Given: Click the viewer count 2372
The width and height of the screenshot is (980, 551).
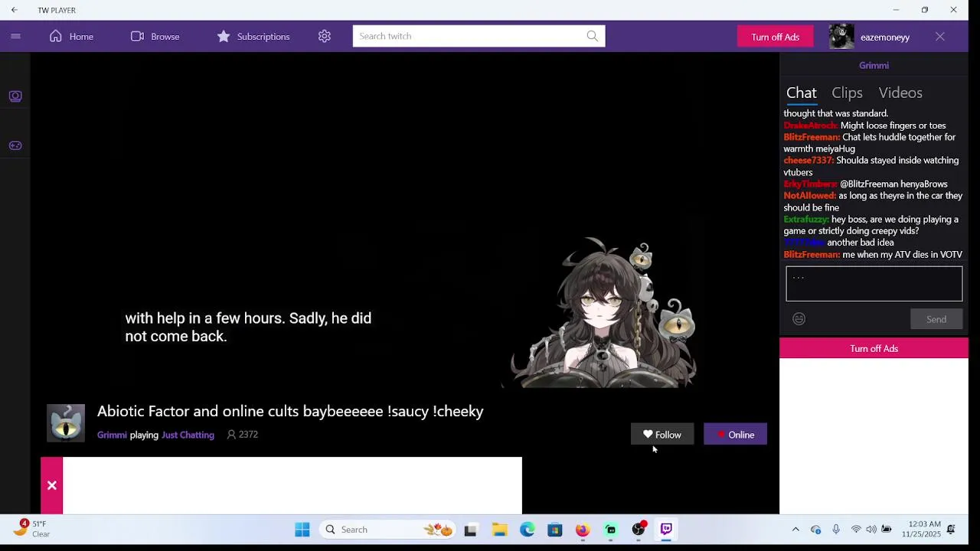Looking at the screenshot, I should click(242, 435).
